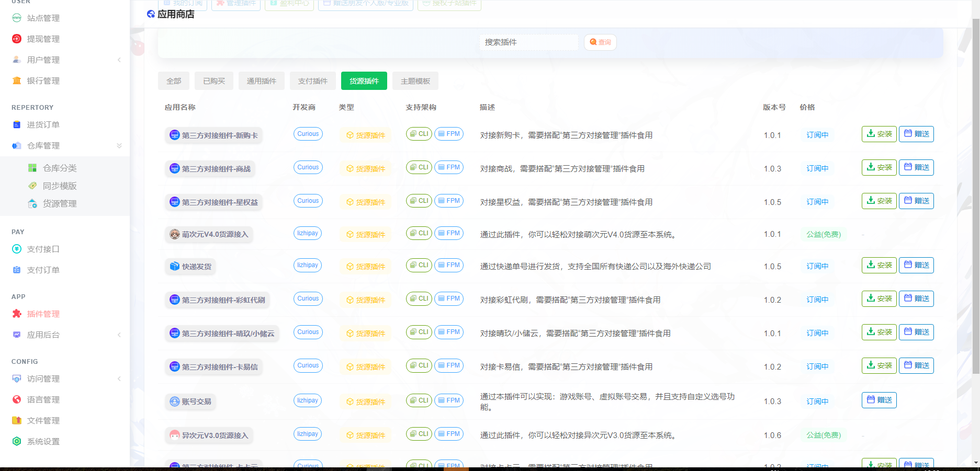Image resolution: width=980 pixels, height=471 pixels.
Task: Click the 提现管理 red icon
Action: (17, 39)
